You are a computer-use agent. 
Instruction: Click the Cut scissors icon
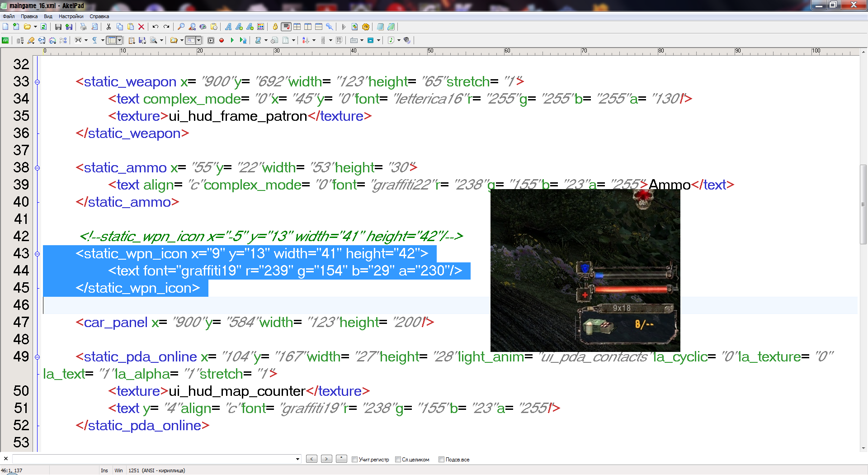[x=108, y=27]
